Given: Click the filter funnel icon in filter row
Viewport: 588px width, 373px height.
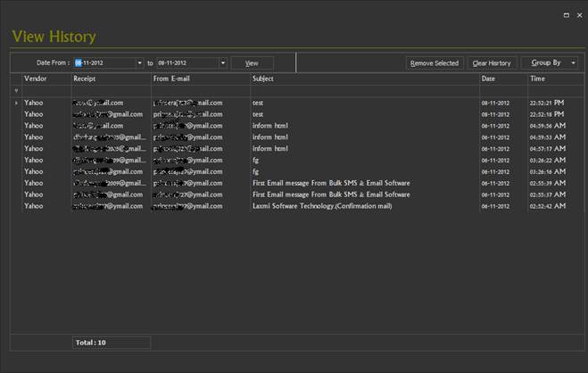Looking at the screenshot, I should point(16,90).
